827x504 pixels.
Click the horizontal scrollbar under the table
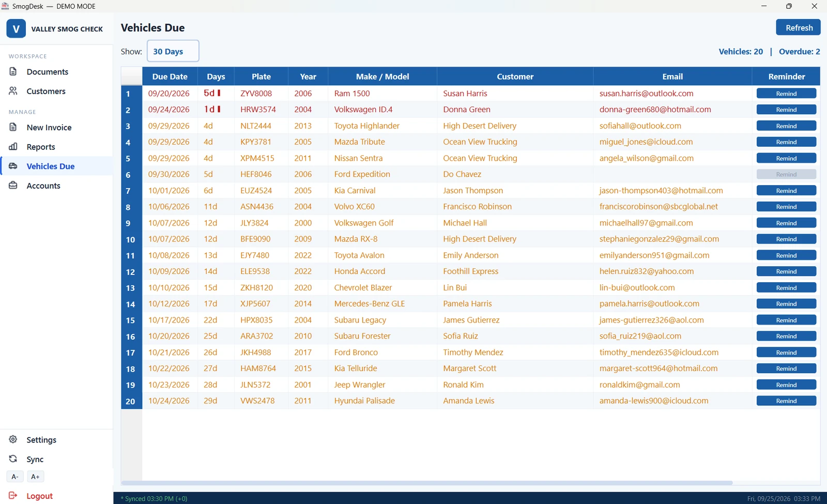click(427, 483)
